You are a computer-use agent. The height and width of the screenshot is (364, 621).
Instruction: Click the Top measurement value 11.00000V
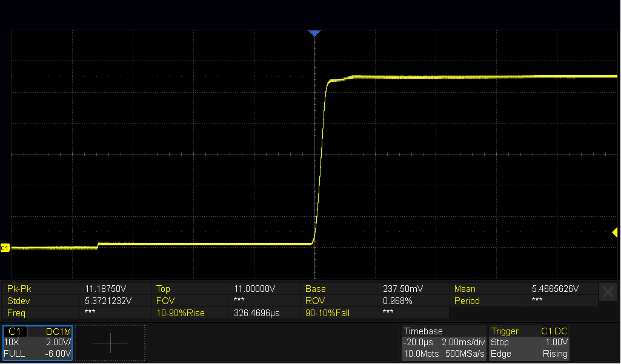pos(254,289)
